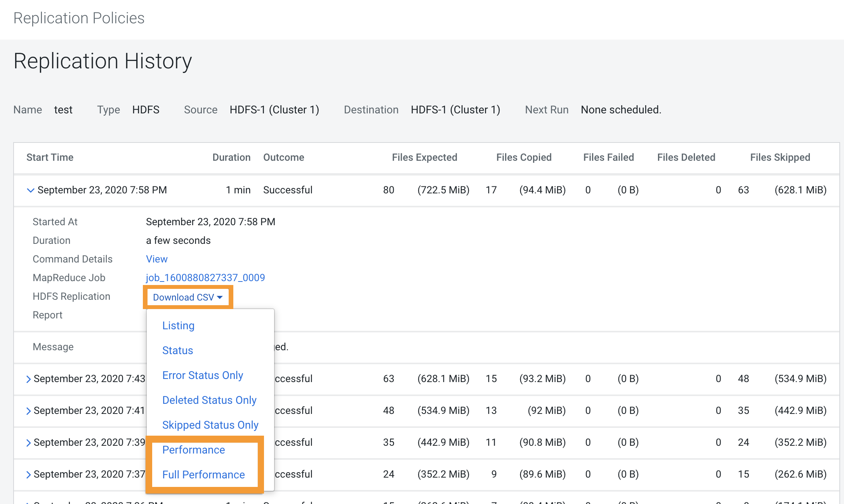The height and width of the screenshot is (504, 844).
Task: Expand the 7:37 replication history row
Action: coord(28,474)
